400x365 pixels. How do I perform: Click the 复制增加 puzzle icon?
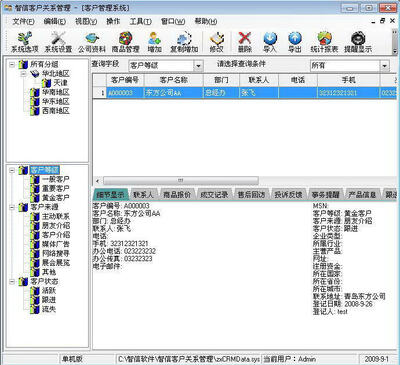click(184, 42)
